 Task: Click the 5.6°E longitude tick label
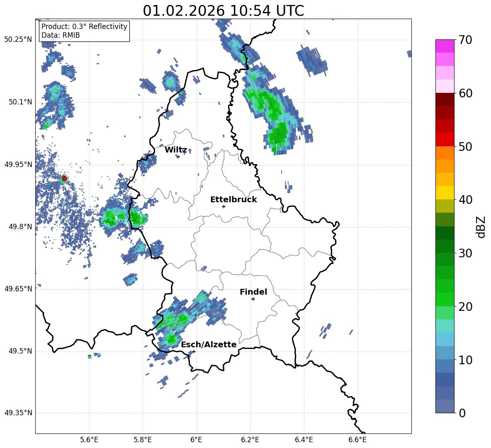89,440
